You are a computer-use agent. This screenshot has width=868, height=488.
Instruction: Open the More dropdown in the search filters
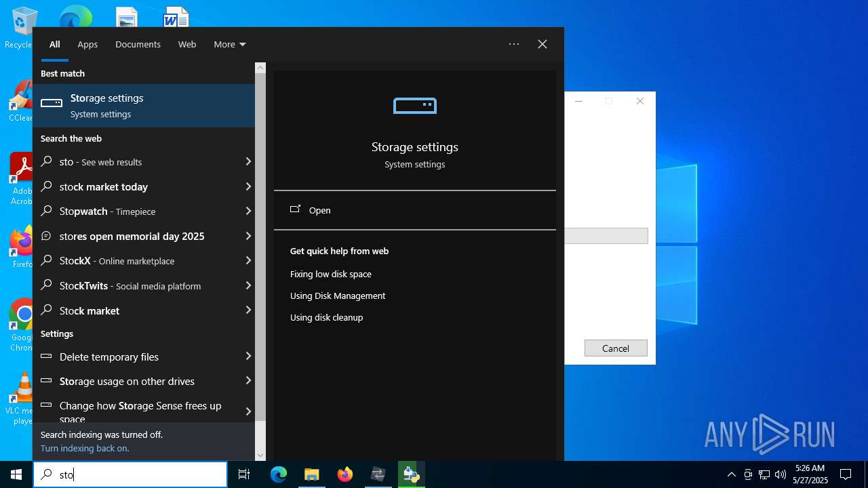coord(230,44)
